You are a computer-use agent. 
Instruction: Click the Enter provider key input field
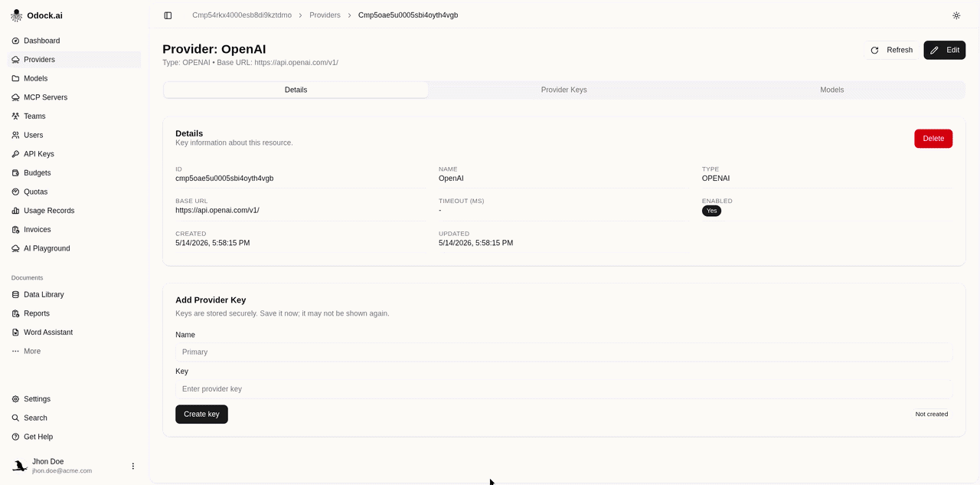coord(563,388)
